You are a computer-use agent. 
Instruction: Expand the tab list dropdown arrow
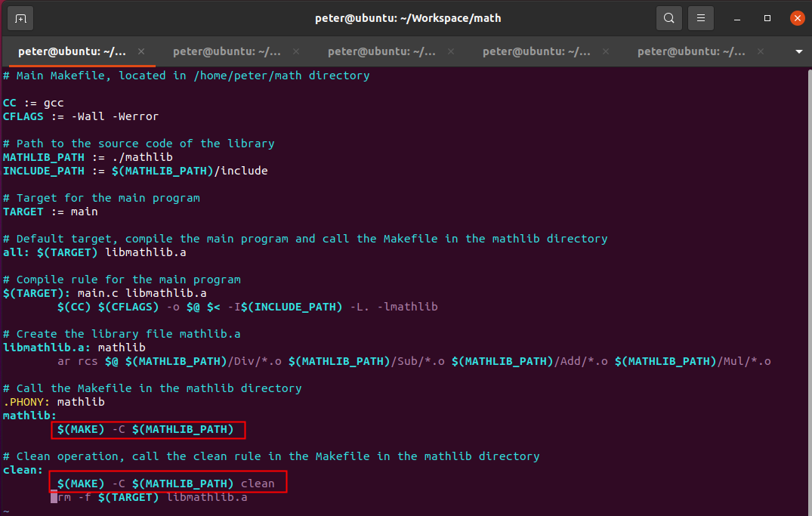(x=799, y=52)
